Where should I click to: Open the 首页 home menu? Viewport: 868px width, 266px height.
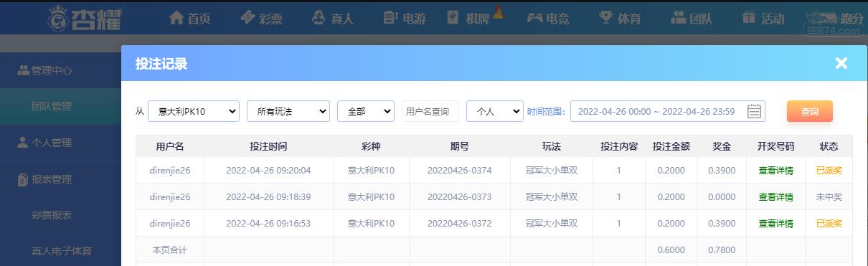point(189,19)
